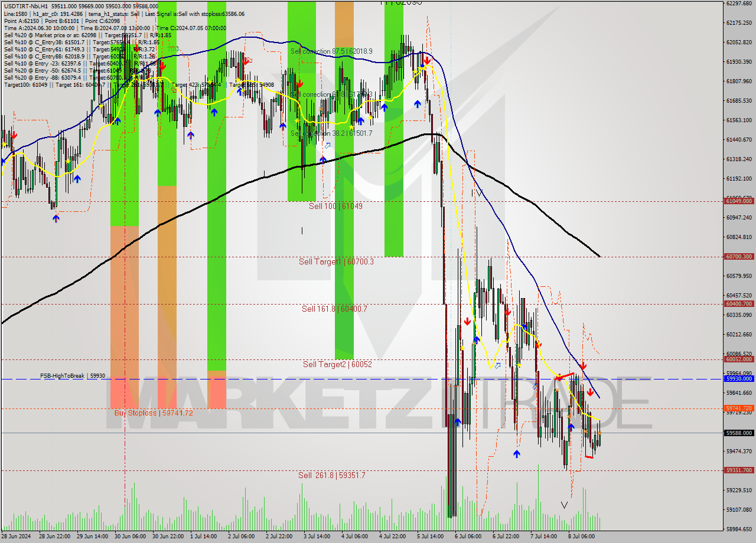Viewport: 756px width, 543px height.
Task: Click the '28 Jun 2024' time axis label
Action: point(17,537)
